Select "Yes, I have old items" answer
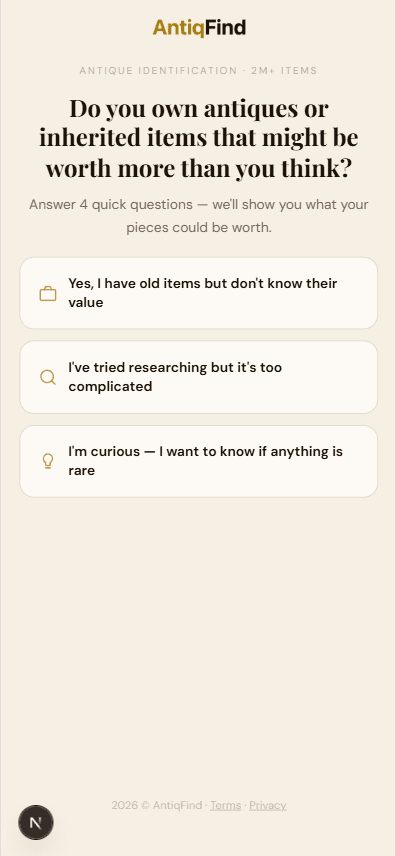This screenshot has width=395, height=856. click(x=199, y=293)
